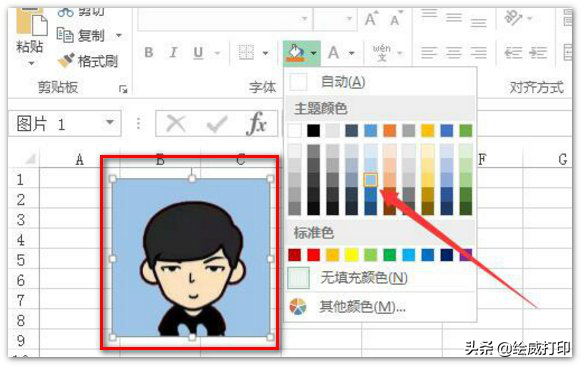Click the Copy (复制) command
This screenshot has width=581, height=366.
pos(81,36)
